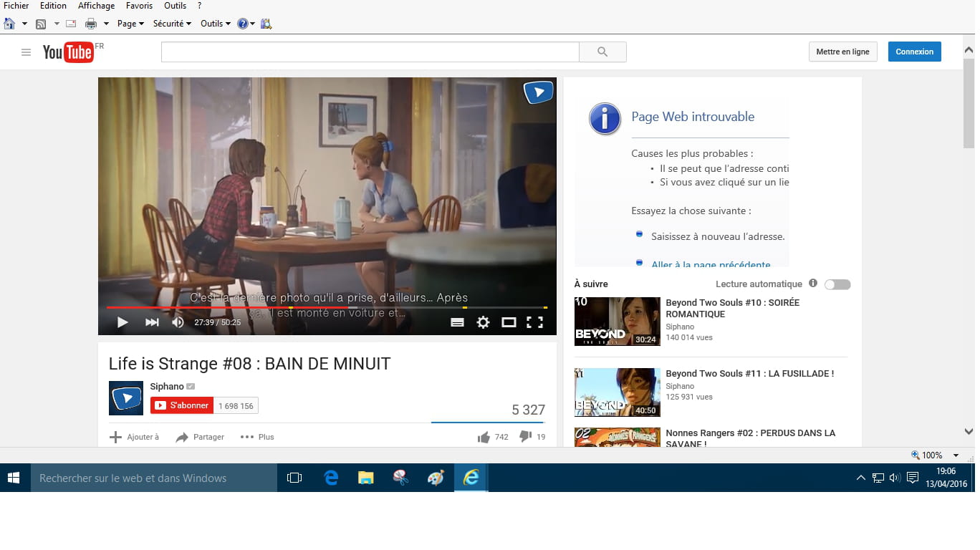Open the ? help menu
Image resolution: width=980 pixels, height=550 pixels.
click(x=199, y=6)
